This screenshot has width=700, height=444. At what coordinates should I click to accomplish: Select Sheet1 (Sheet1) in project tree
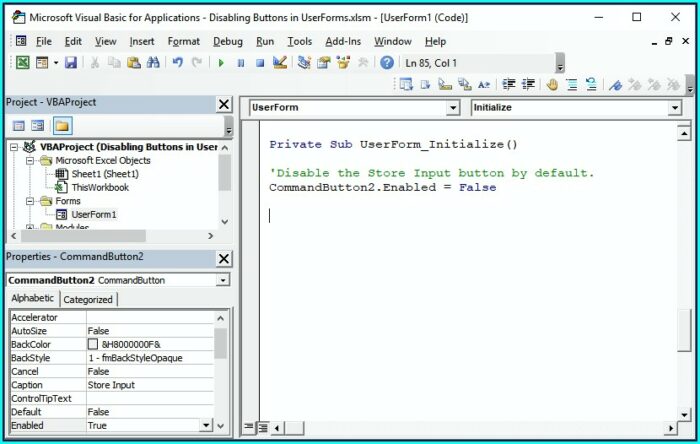point(105,174)
